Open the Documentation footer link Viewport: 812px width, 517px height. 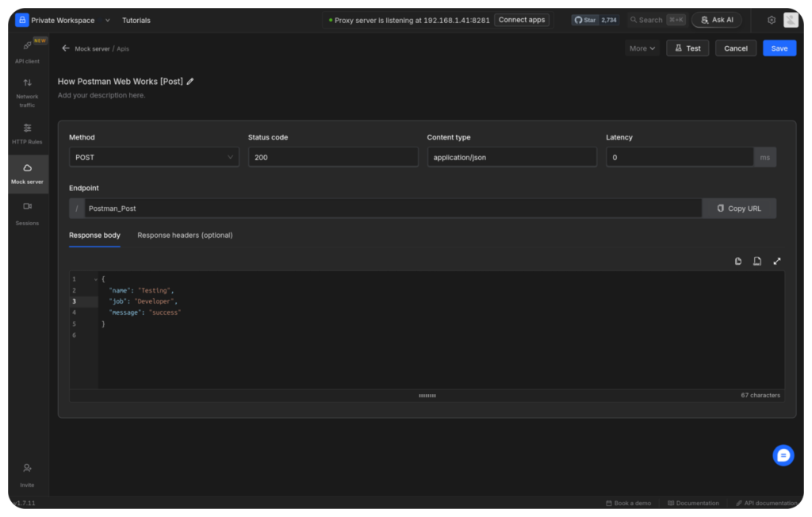click(x=693, y=503)
